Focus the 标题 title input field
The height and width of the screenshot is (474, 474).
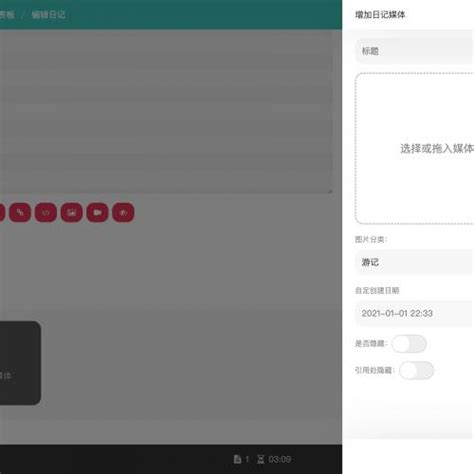[x=414, y=51]
